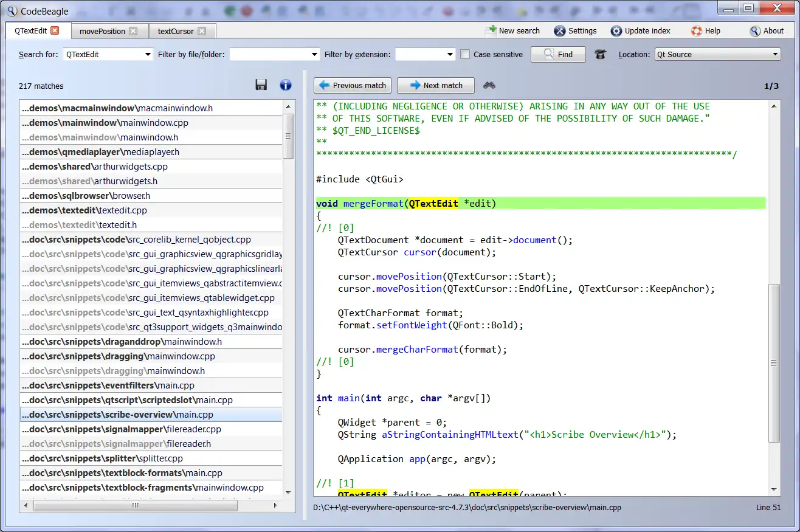Viewport: 800px width, 532px height.
Task: Select result draganddrop\mainwindow.h
Action: point(151,342)
